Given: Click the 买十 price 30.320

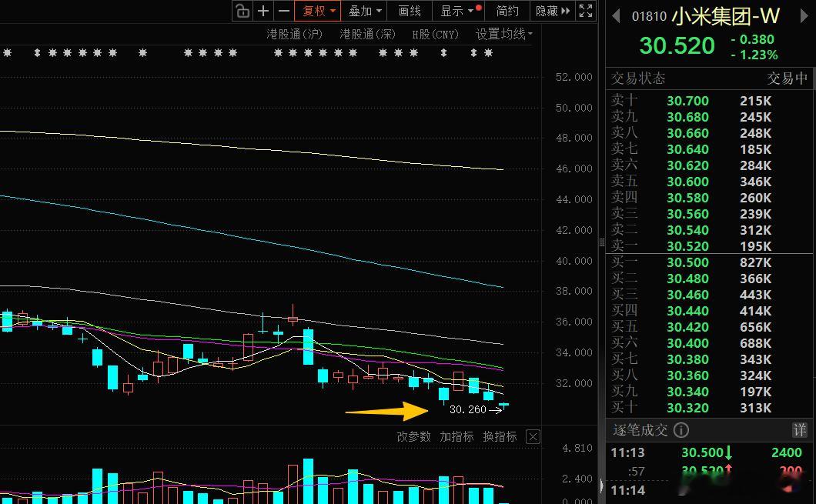Looking at the screenshot, I should pos(687,408).
